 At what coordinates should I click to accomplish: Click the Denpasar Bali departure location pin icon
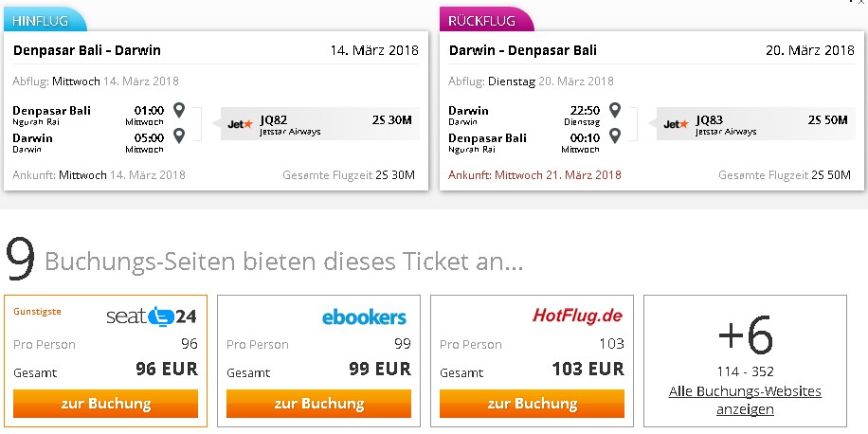click(x=178, y=110)
